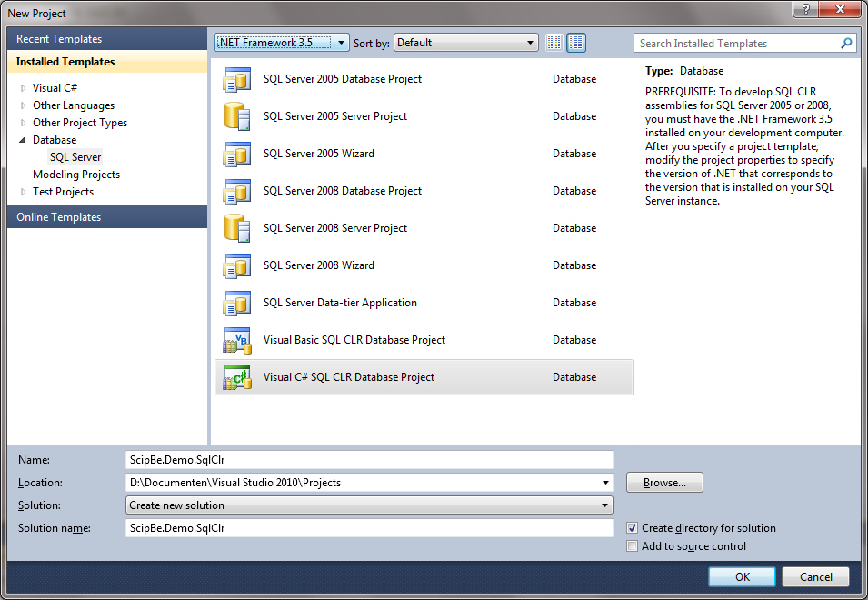The width and height of the screenshot is (868, 600).
Task: Click the SQL Server Data-tier Application icon
Action: 237,303
